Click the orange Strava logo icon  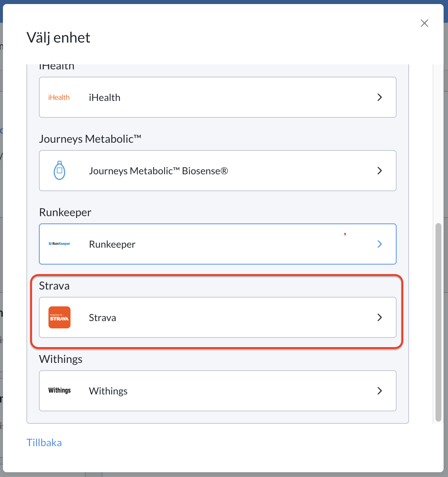coord(59,317)
